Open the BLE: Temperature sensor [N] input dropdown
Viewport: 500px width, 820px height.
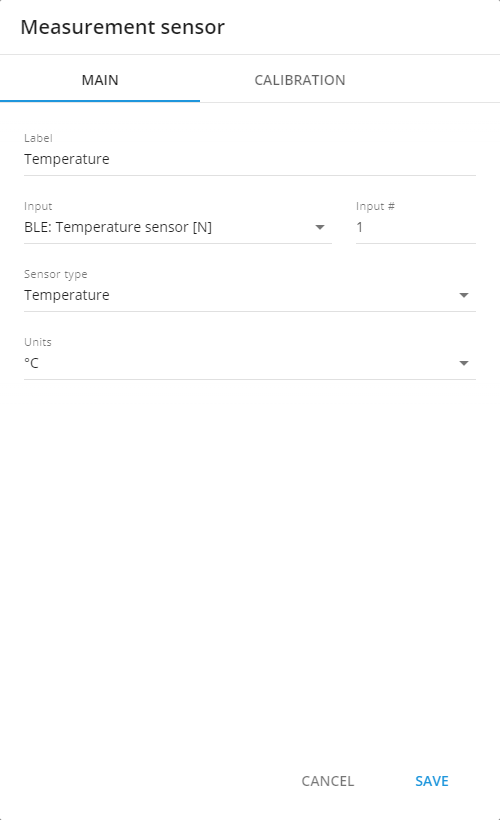click(x=178, y=227)
